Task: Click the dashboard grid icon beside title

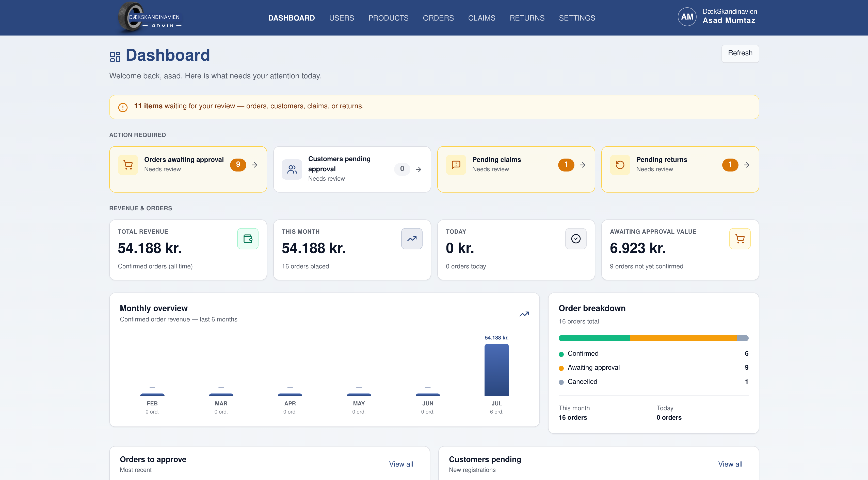Action: coord(115,56)
